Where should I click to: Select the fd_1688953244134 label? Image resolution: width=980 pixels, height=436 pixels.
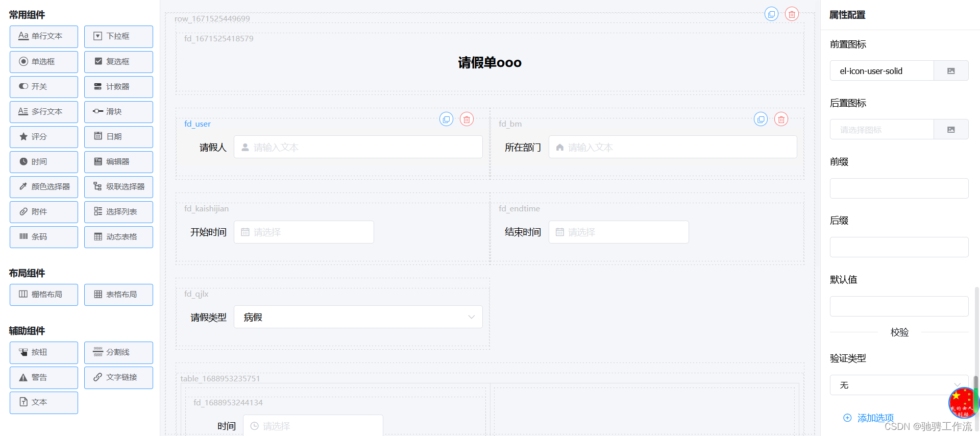click(228, 403)
